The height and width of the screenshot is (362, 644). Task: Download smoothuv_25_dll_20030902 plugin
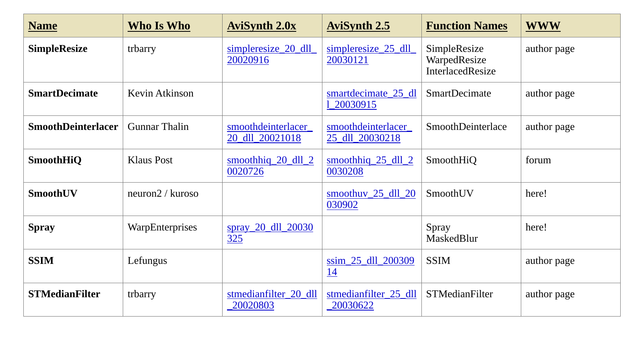(x=371, y=199)
